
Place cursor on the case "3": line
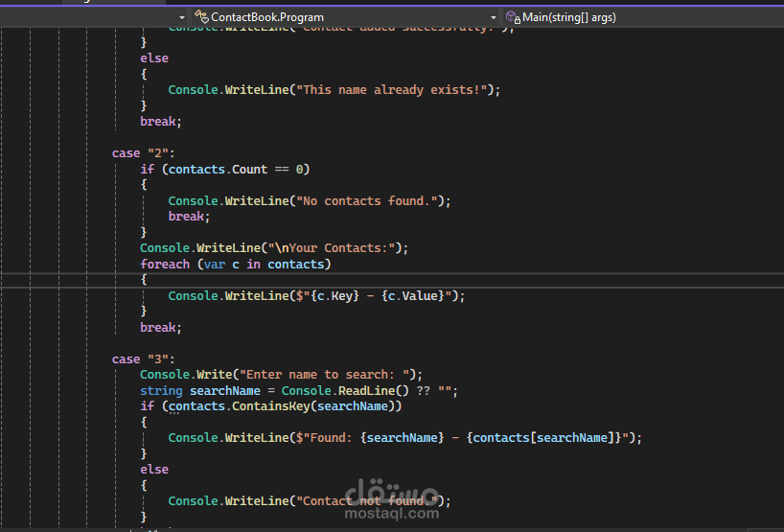click(x=143, y=359)
